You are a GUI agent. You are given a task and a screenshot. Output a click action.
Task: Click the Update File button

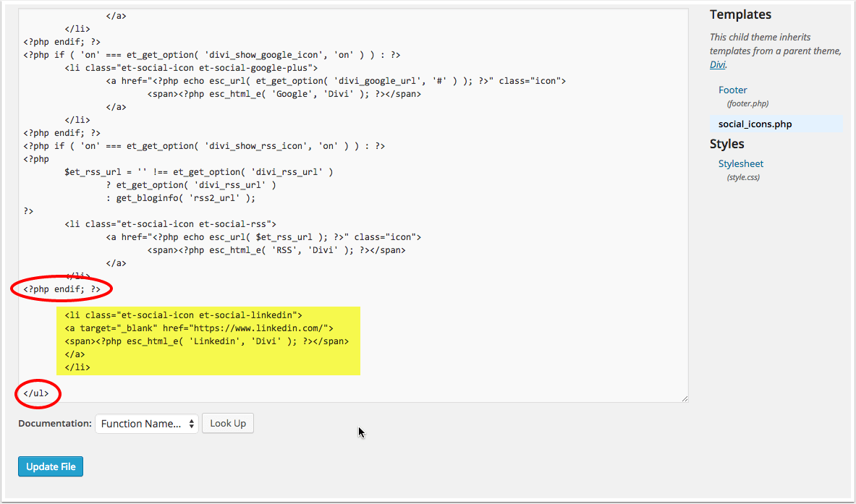[x=50, y=466]
